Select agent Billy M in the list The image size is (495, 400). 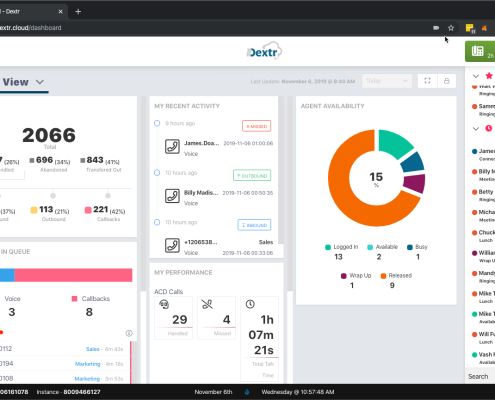point(483,175)
